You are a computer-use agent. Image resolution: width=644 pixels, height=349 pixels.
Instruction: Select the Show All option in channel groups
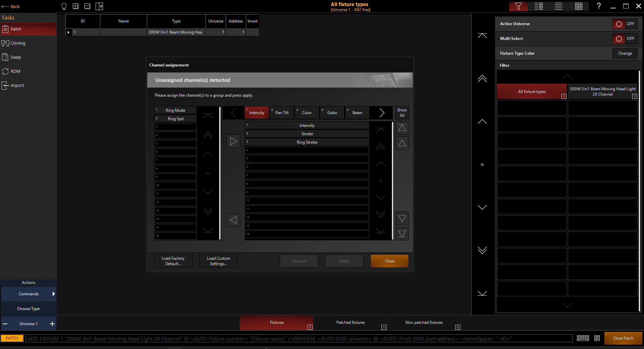coord(402,113)
